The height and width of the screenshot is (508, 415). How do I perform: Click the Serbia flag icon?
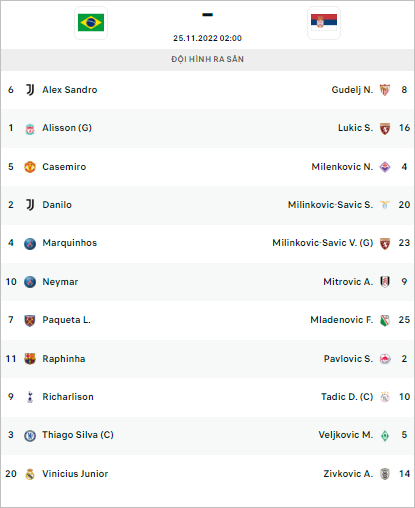coord(324,23)
